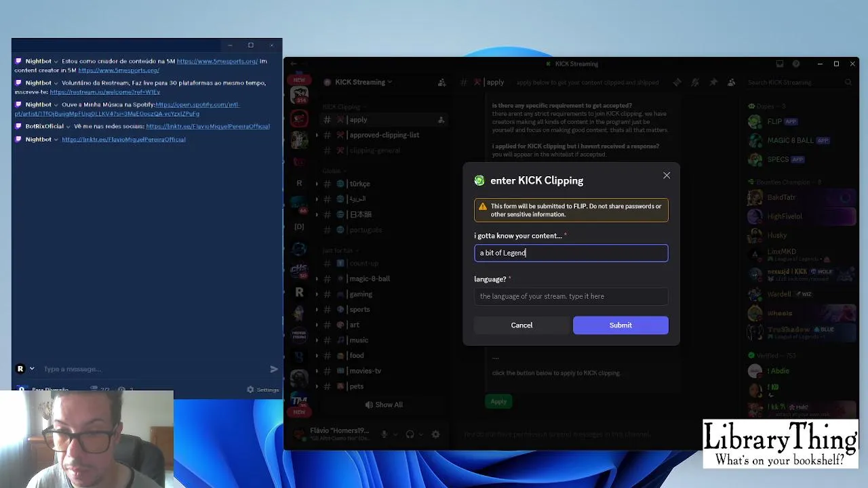The height and width of the screenshot is (488, 868).
Task: Click the green Apply button in channel
Action: point(498,401)
